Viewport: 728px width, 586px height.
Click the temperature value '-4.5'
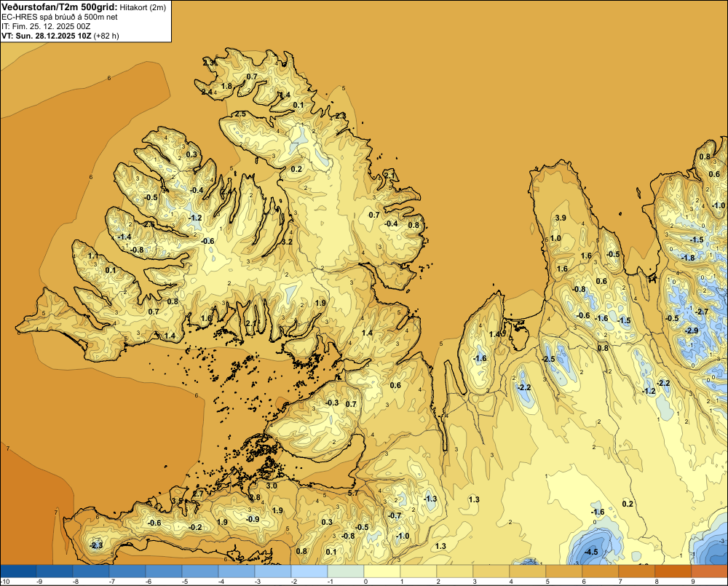click(x=591, y=552)
